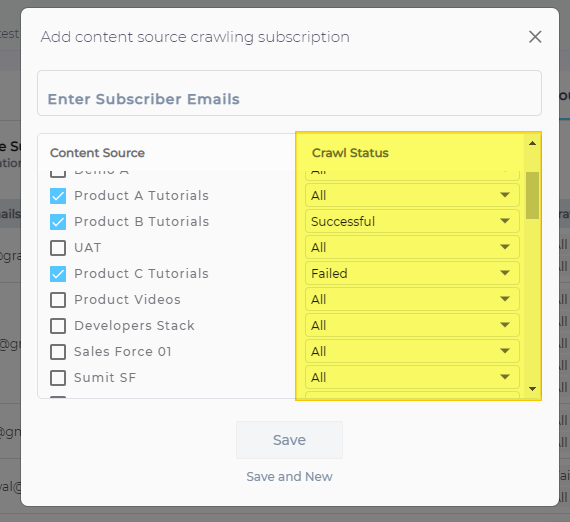Focus the Enter Subscriber Emails field
This screenshot has width=570, height=522.
pos(289,93)
